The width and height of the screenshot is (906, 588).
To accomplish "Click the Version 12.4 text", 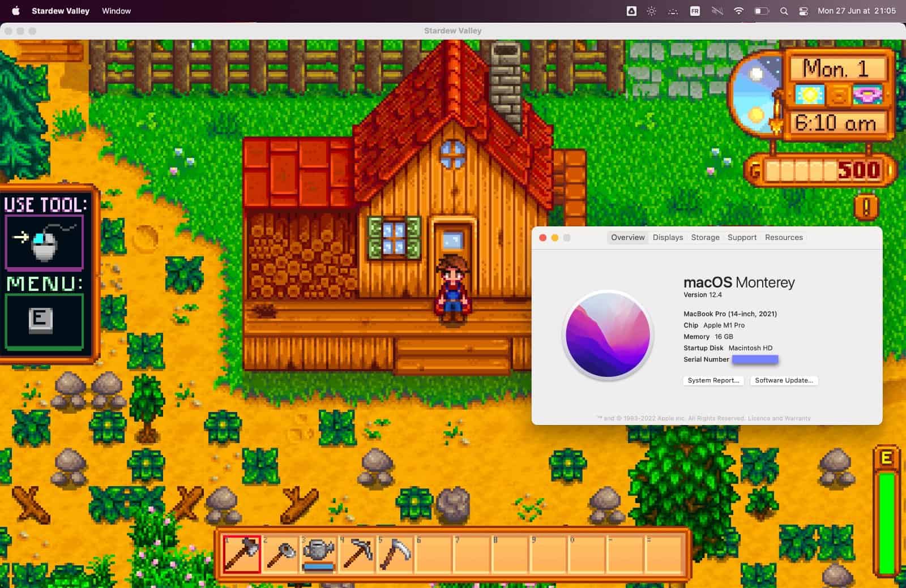I will [703, 295].
